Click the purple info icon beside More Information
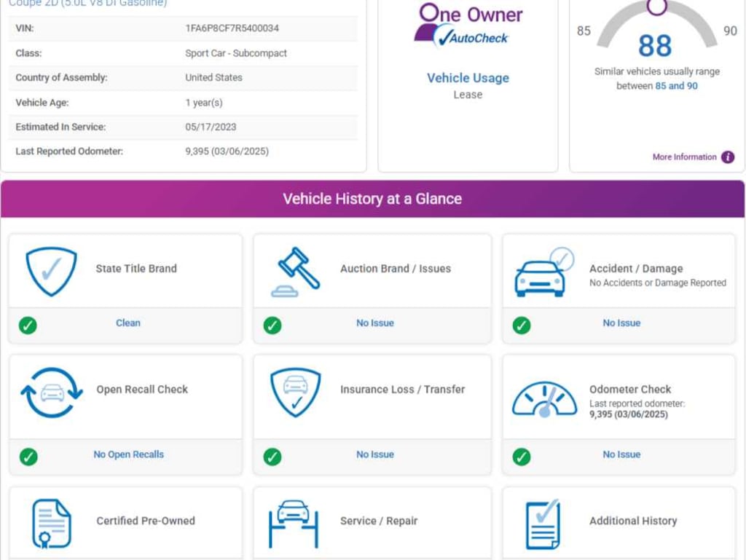The width and height of the screenshot is (746, 560). 727,157
